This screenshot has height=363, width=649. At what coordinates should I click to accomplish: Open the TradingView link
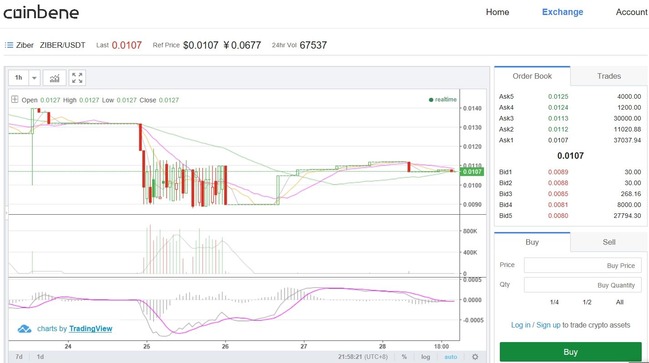click(x=91, y=329)
